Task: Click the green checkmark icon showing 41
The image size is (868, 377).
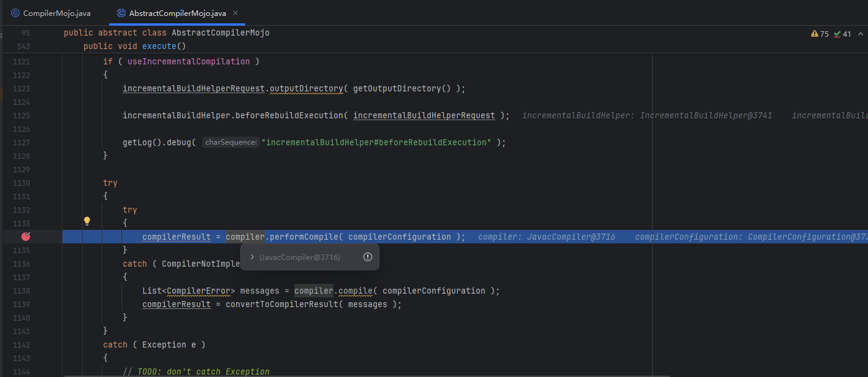Action: tap(839, 34)
